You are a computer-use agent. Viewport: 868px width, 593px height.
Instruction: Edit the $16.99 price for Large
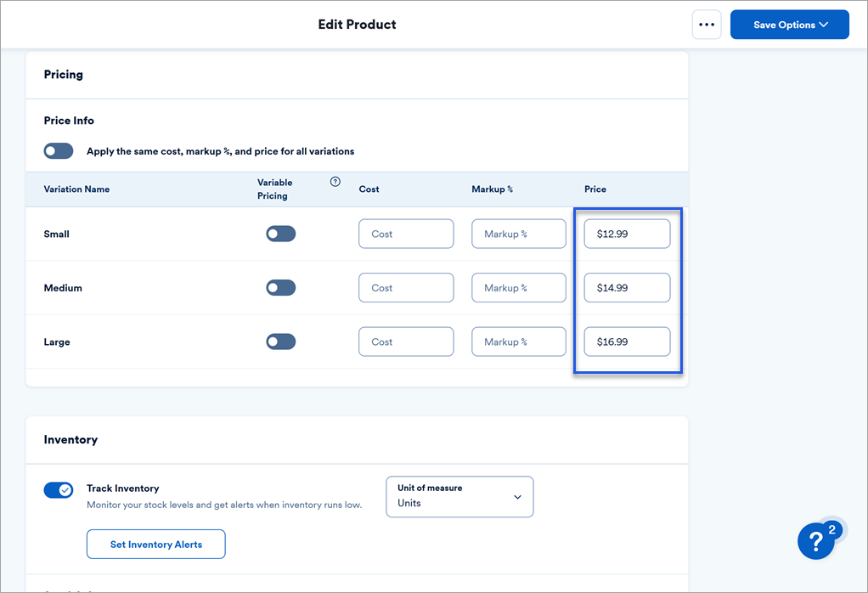point(627,342)
